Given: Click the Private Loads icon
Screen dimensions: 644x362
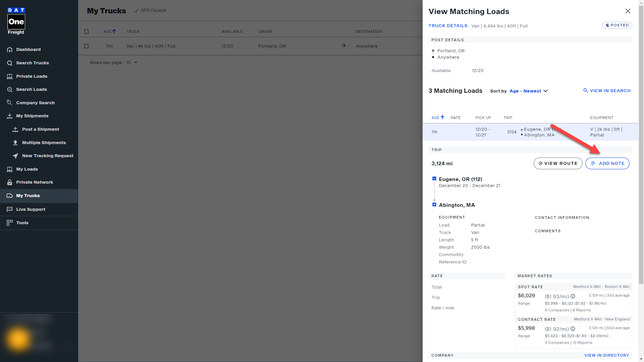Looking at the screenshot, I should click(9, 76).
